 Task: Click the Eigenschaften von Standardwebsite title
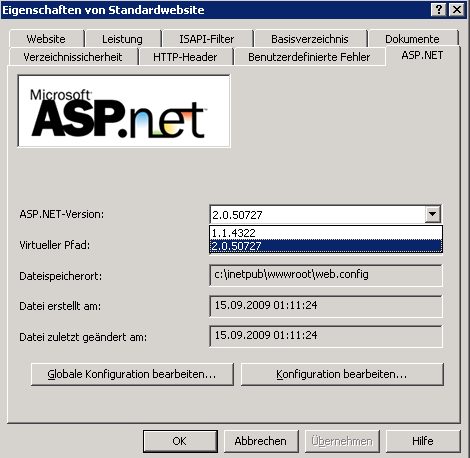click(103, 10)
